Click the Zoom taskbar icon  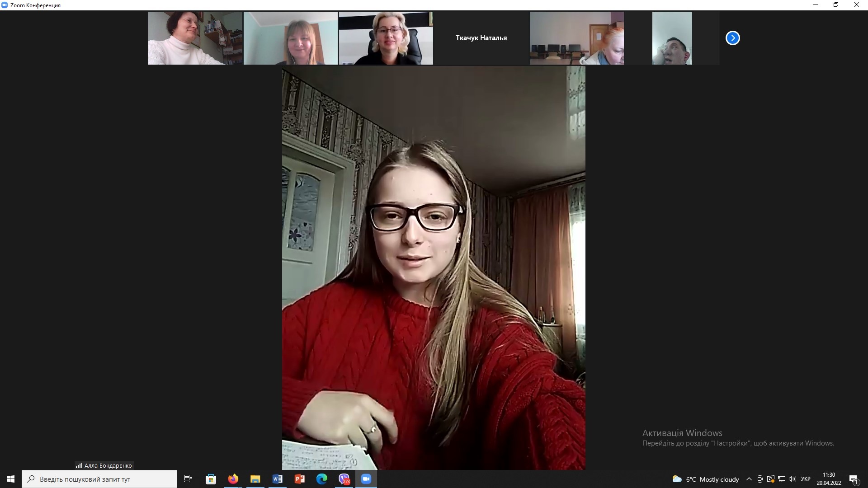366,479
